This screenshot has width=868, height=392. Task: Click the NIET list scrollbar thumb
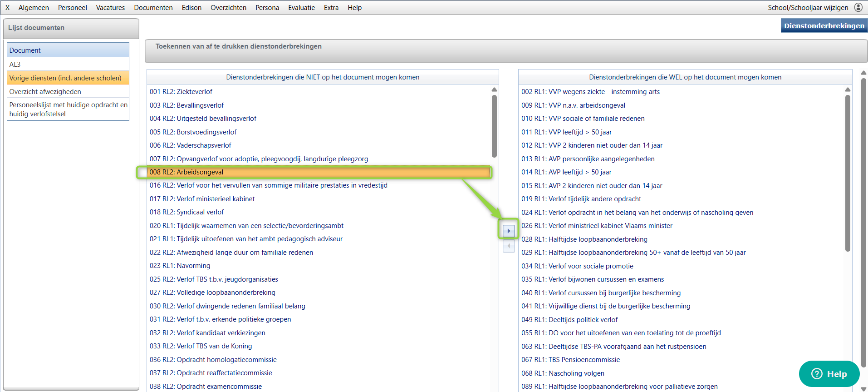tap(494, 125)
